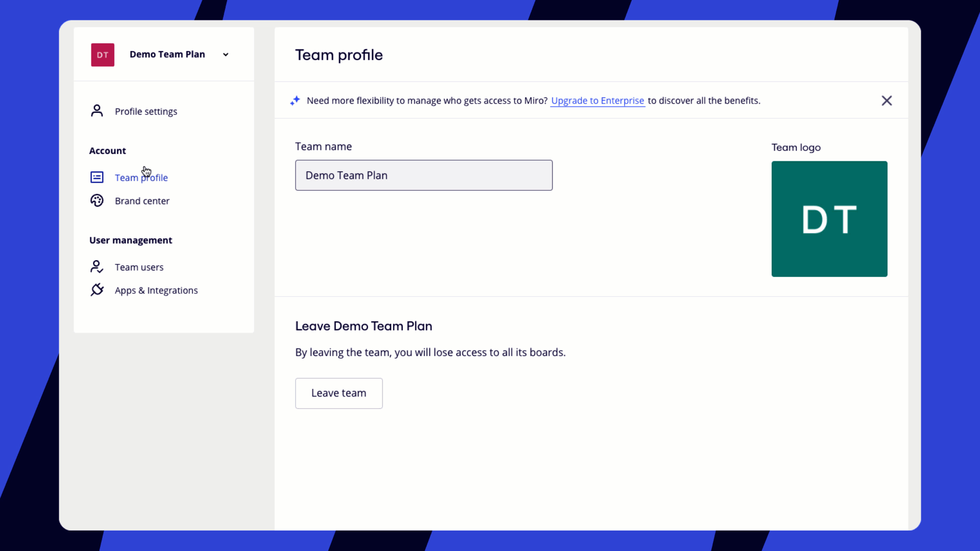This screenshot has height=551, width=980.
Task: Click the Demo Team Plan name in sidebar header
Action: click(167, 54)
